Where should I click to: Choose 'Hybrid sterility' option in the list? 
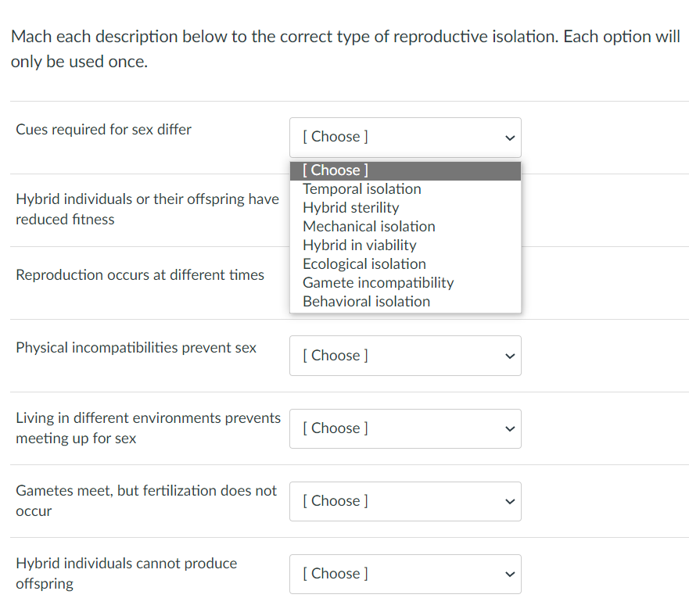[350, 208]
